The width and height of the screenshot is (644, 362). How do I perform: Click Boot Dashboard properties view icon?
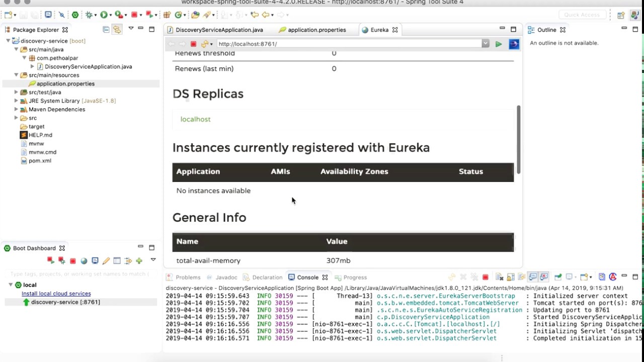coord(117,261)
